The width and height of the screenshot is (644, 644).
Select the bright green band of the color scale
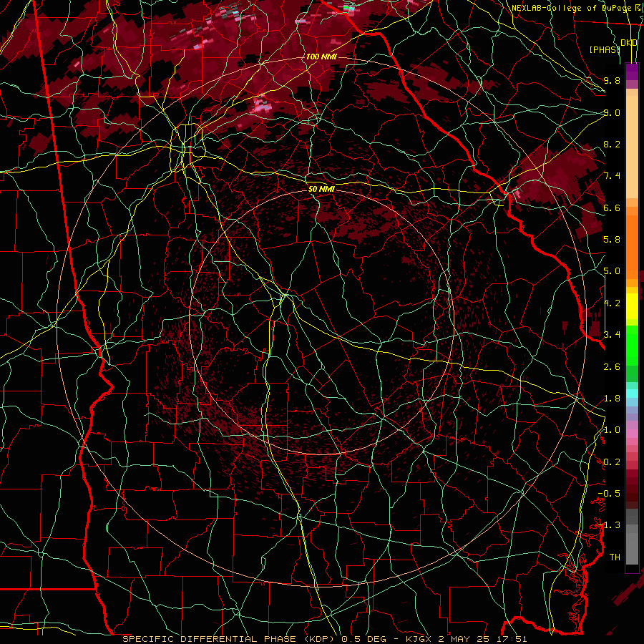[632, 345]
